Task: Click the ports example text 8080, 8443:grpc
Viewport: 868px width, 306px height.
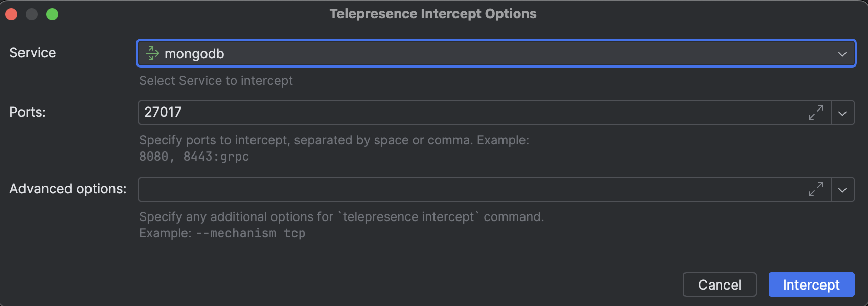Action: (193, 156)
